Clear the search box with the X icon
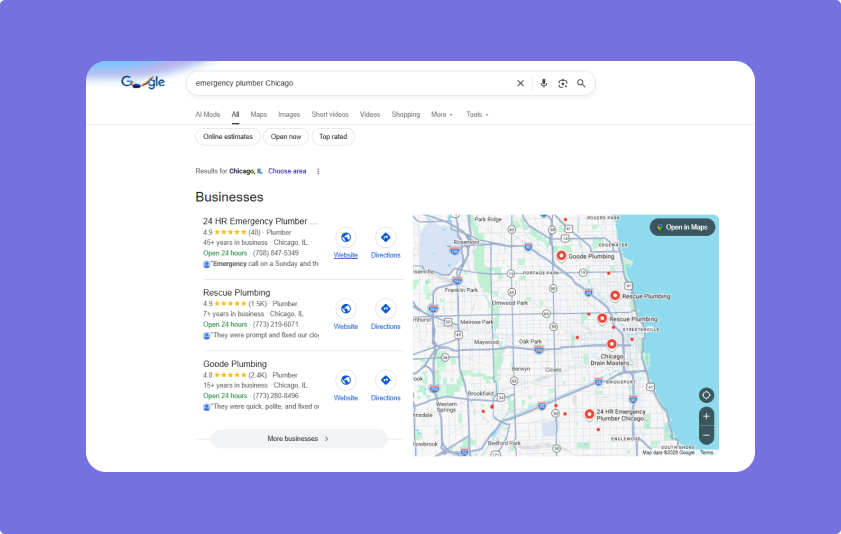 click(520, 83)
